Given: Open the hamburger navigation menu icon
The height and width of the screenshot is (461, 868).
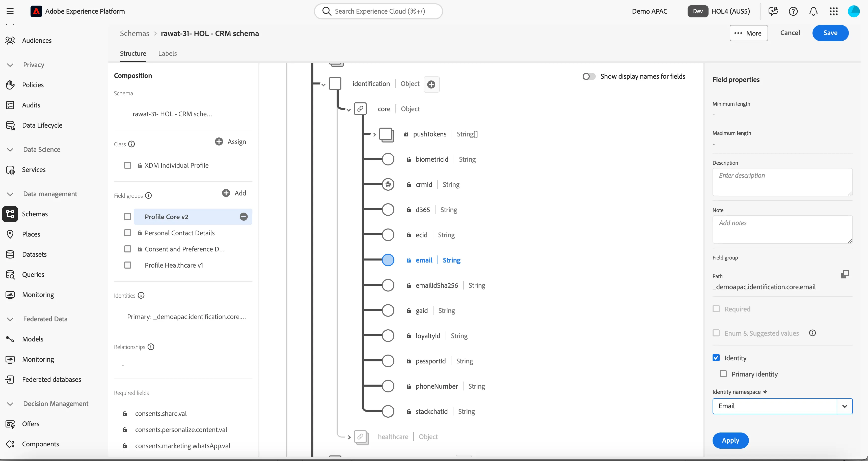Looking at the screenshot, I should coord(10,11).
